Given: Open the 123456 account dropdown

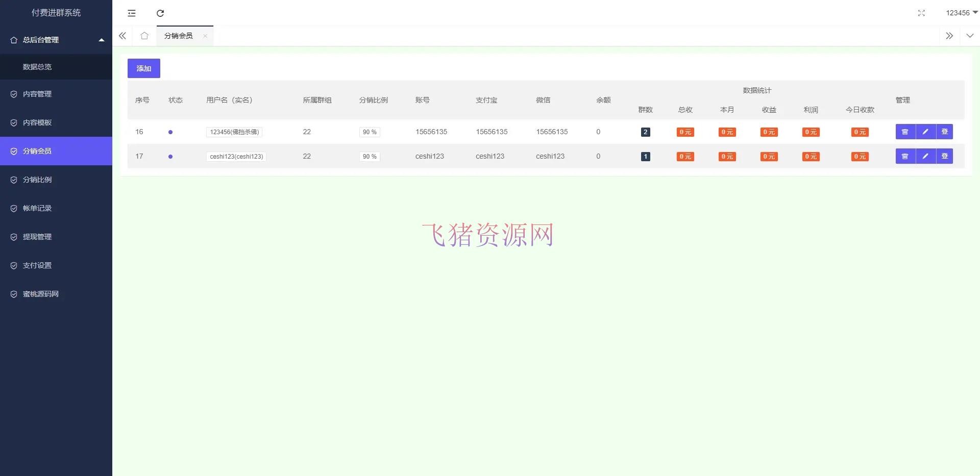Looking at the screenshot, I should tap(960, 13).
